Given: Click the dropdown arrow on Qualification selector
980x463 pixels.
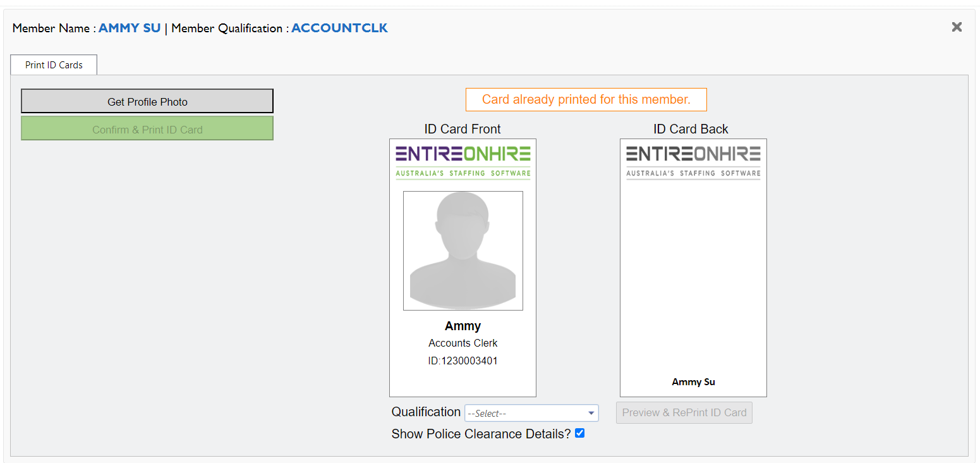Looking at the screenshot, I should point(590,412).
